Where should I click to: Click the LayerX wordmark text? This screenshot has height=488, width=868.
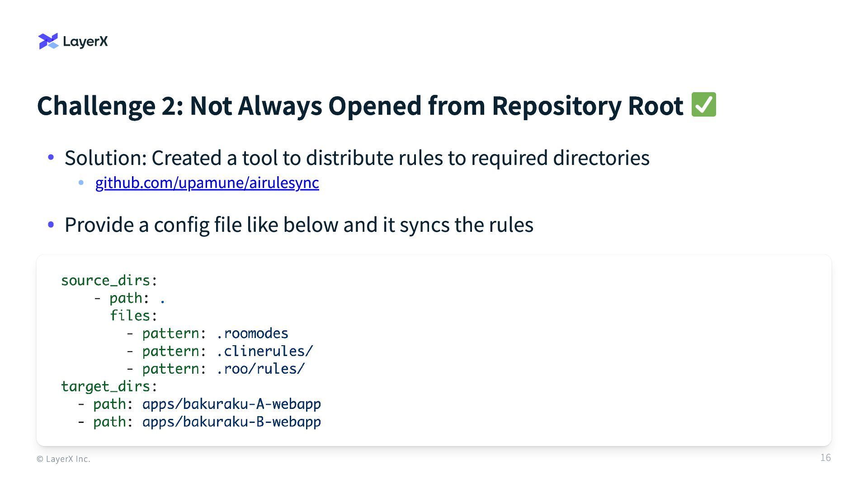click(85, 42)
